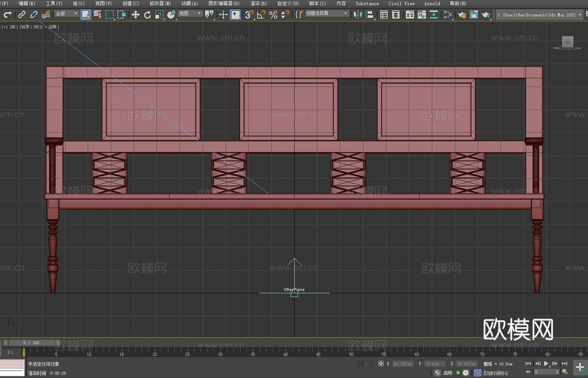Click the Mirror tool icon

358,14
